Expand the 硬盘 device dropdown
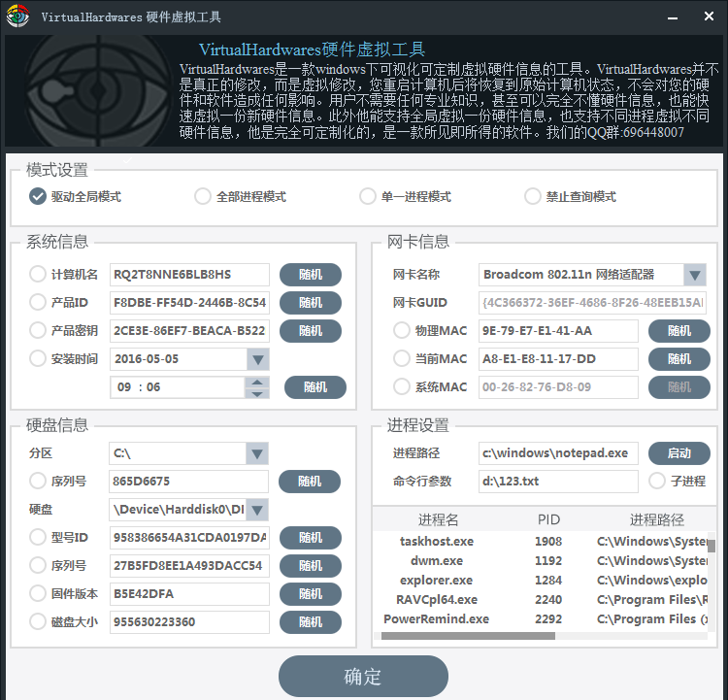The height and width of the screenshot is (700, 728). 256,510
